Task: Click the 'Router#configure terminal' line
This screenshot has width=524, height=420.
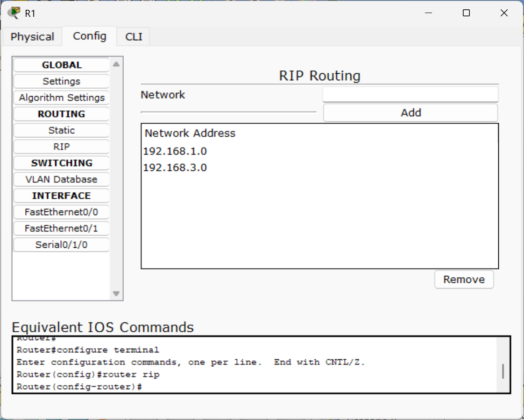Action: [88, 350]
